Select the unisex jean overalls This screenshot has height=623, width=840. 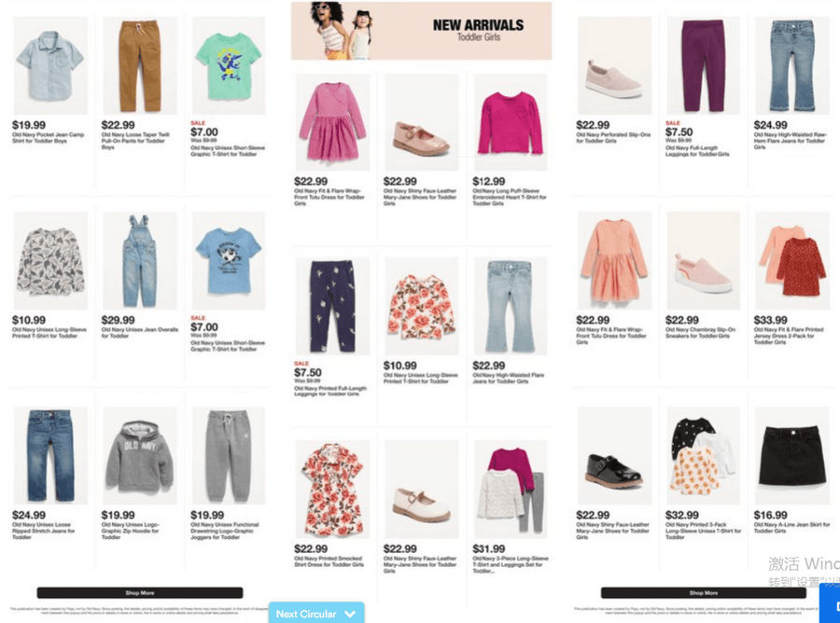[x=140, y=260]
